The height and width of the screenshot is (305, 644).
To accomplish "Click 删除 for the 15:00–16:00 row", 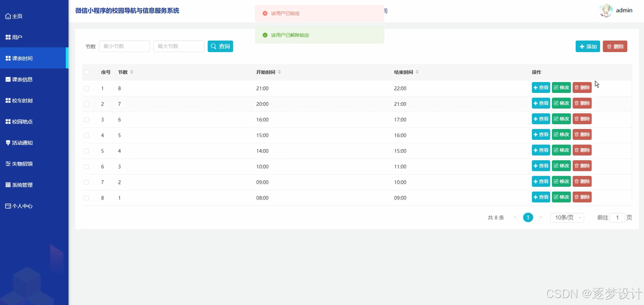I will tap(582, 134).
